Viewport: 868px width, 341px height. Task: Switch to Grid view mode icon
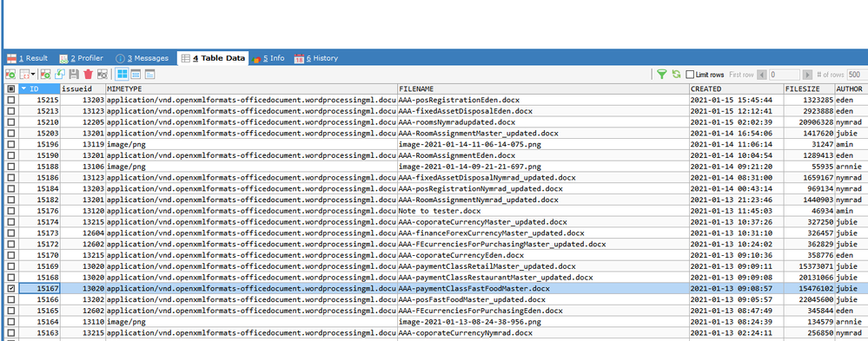(122, 74)
